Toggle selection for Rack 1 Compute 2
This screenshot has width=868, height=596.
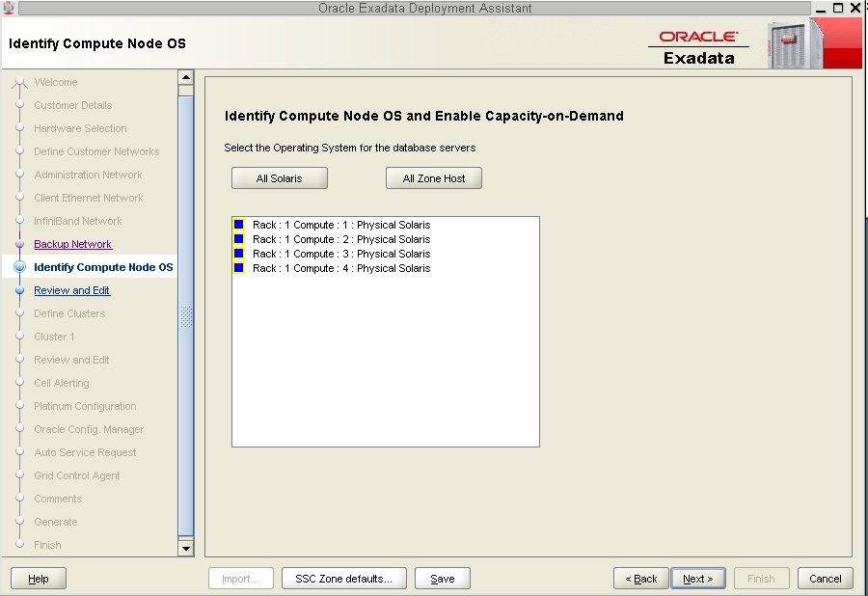tap(237, 238)
